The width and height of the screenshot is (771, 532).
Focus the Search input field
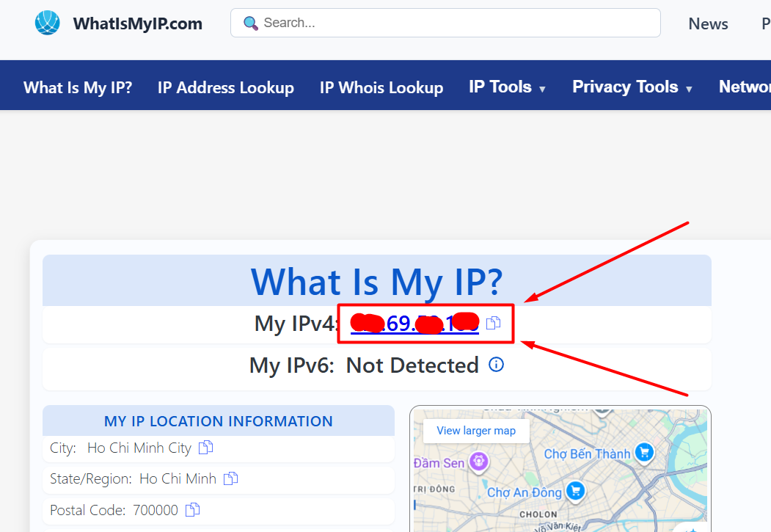click(x=445, y=23)
